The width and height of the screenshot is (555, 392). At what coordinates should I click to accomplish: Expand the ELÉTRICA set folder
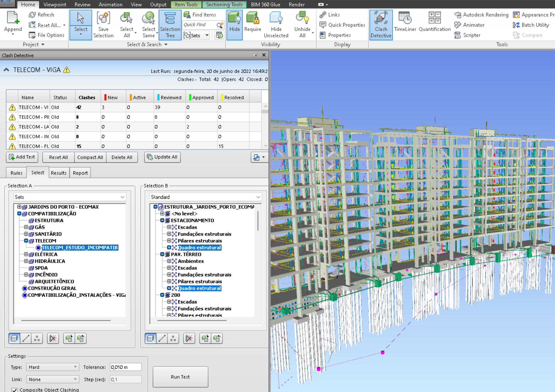tap(26, 254)
